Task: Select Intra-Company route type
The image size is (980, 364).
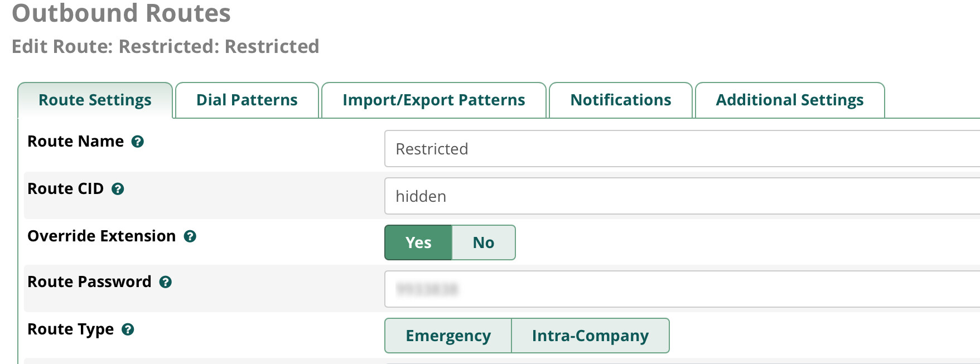Action: coord(590,336)
